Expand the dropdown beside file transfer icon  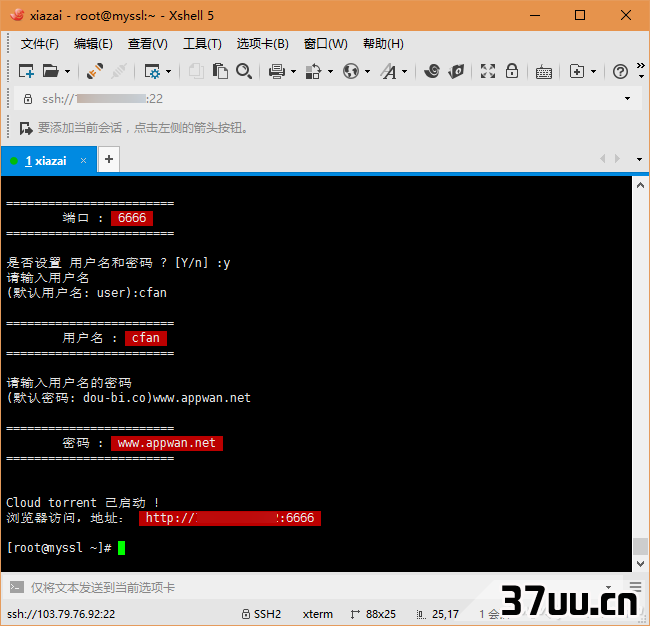[x=594, y=72]
